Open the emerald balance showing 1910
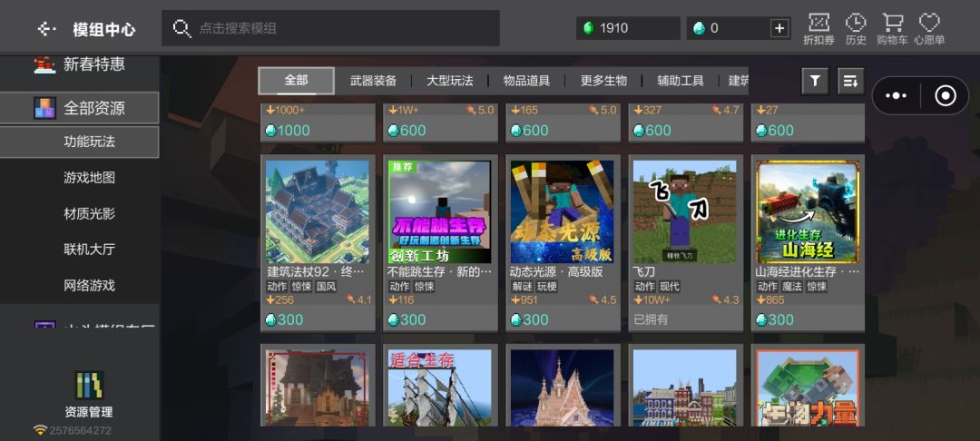Viewport: 980px width, 441px height. 628,28
